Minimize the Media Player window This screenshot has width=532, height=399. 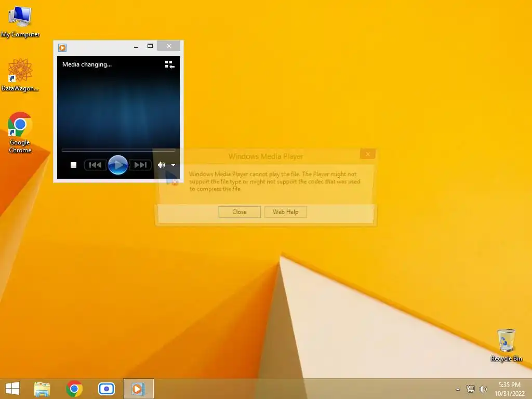[136, 46]
